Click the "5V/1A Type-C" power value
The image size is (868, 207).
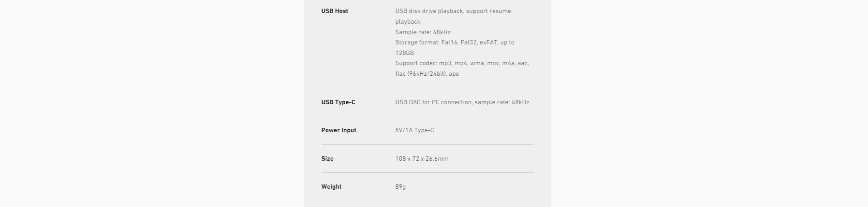tap(414, 130)
